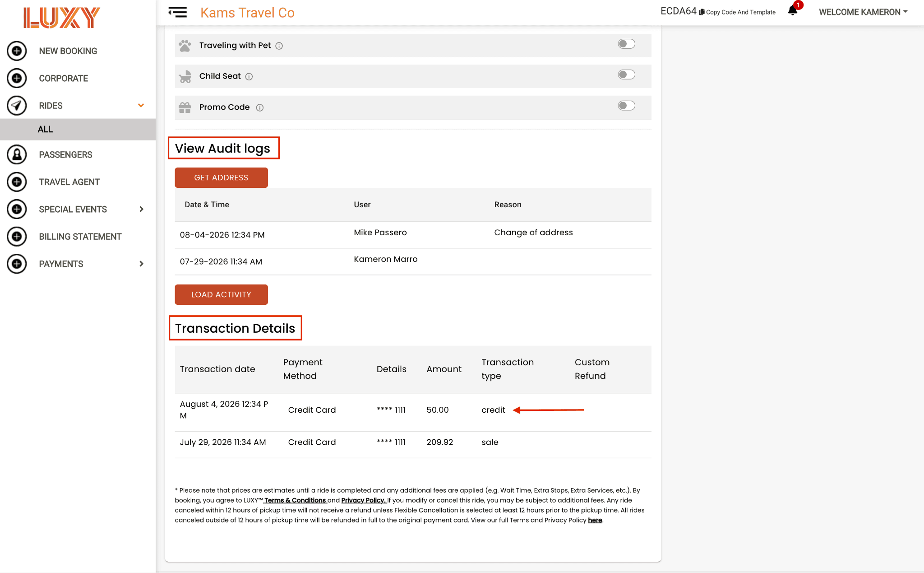
Task: Expand the Payments arrow
Action: tap(141, 264)
